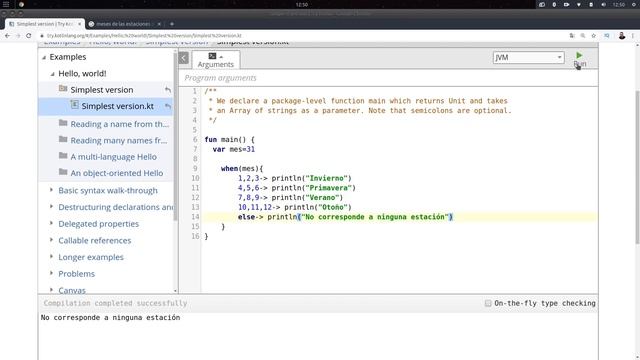Click the println("Otoño") line
This screenshot has height=360, width=640.
[295, 207]
